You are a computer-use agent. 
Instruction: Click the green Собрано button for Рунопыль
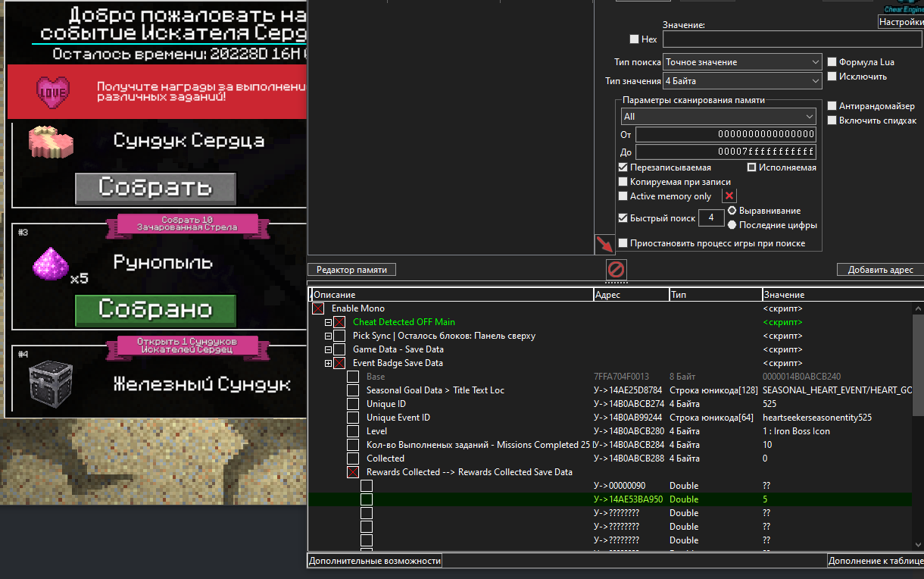(x=155, y=310)
